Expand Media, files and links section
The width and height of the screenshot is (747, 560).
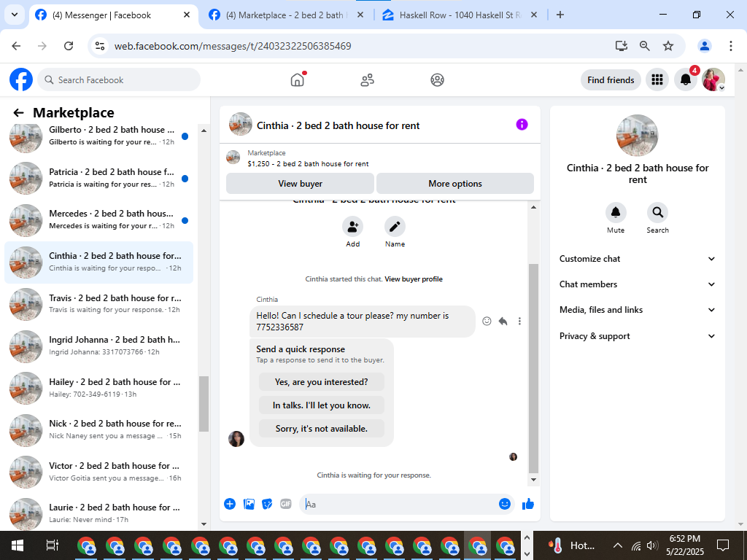pyautogui.click(x=638, y=310)
